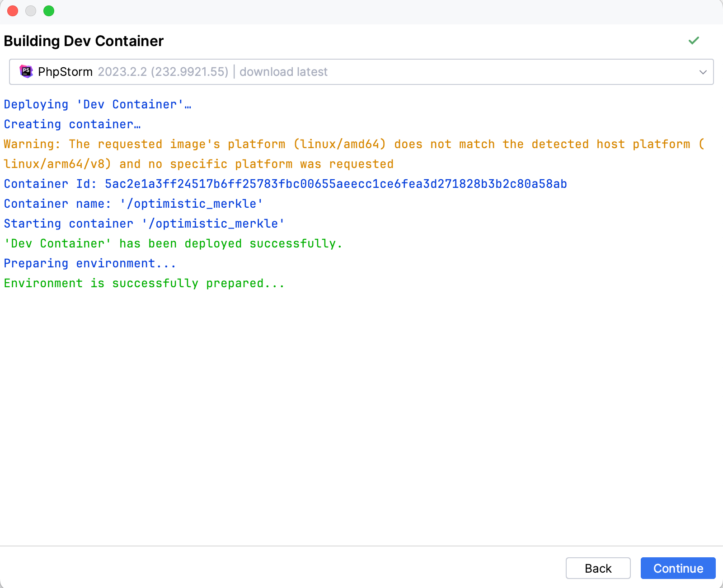Click the 'Building Dev Container' title
Screen dimensions: 723x588
(x=84, y=41)
